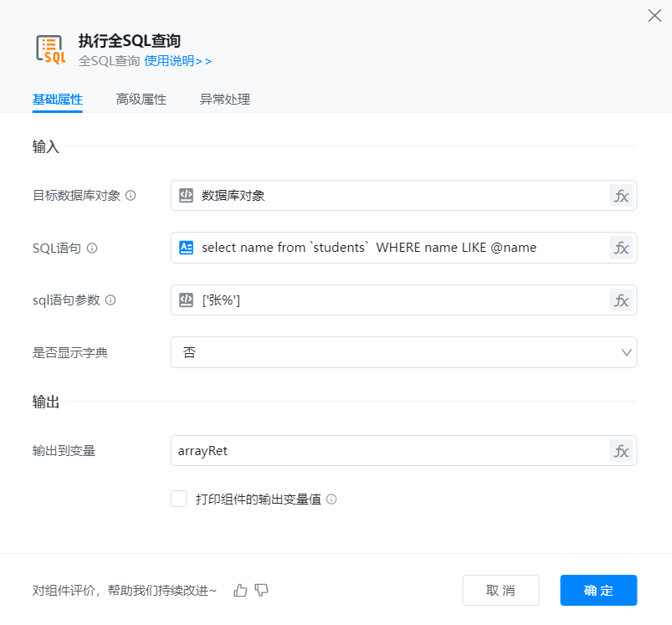672x625 pixels.
Task: Click info icon beside 打印组件的输出变量值
Action: (x=331, y=499)
